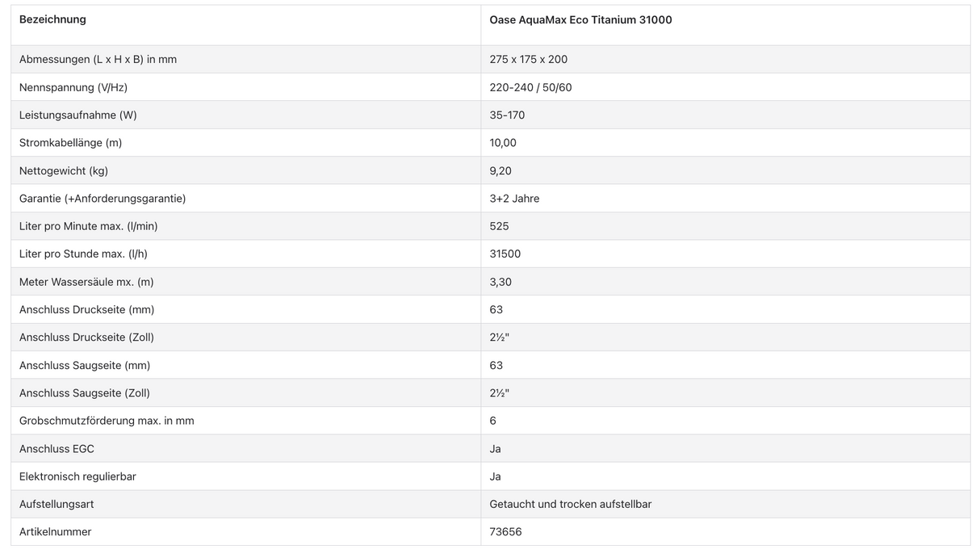Click the Stromkabellänge (m) label
The image size is (980, 558).
coord(71,143)
